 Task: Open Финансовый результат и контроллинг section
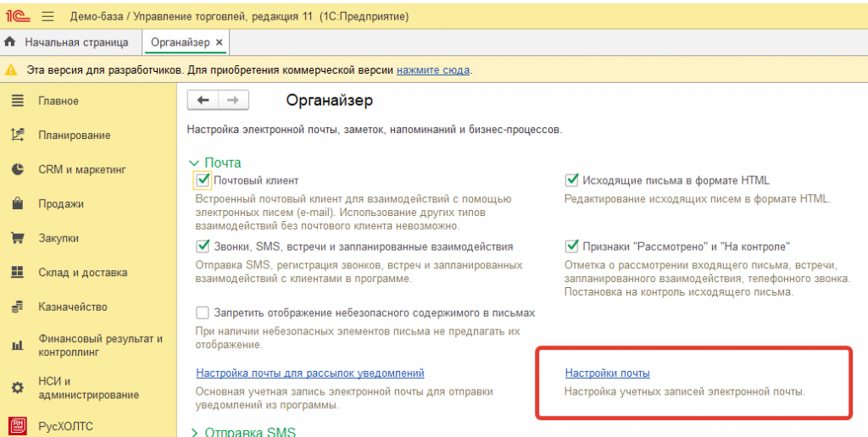pyautogui.click(x=100, y=346)
